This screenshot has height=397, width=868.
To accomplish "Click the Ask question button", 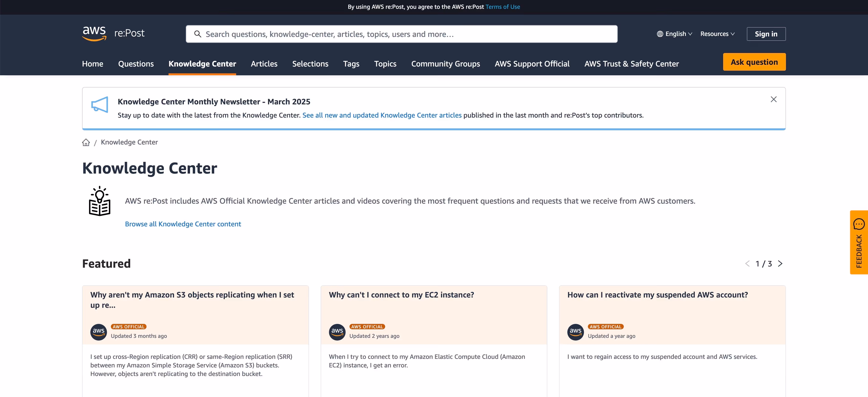I will pos(754,62).
